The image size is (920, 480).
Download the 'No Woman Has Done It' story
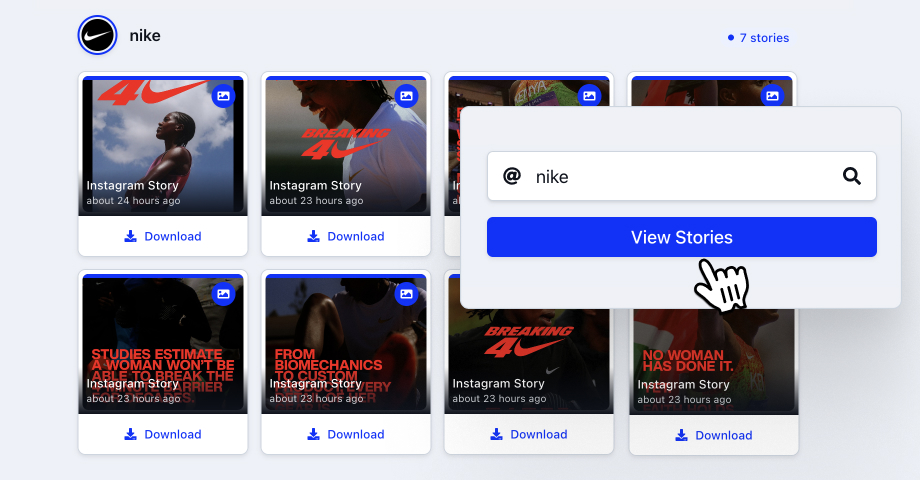point(714,435)
